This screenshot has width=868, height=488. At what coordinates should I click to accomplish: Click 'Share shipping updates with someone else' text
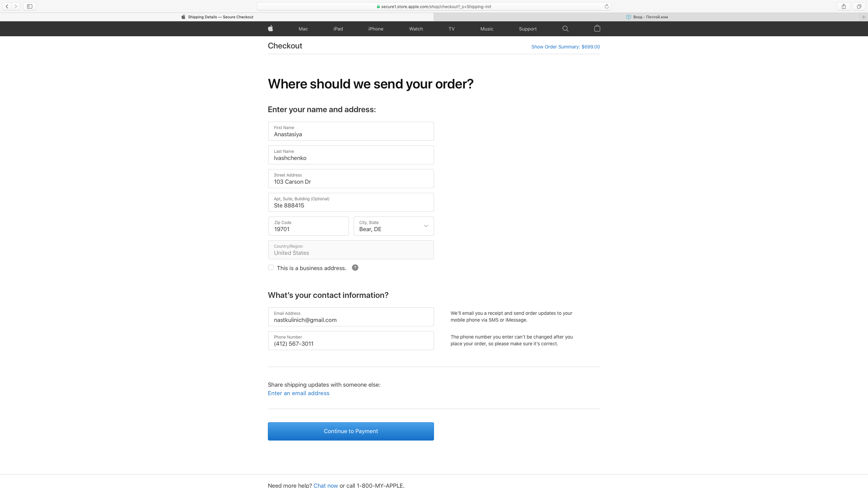click(324, 385)
